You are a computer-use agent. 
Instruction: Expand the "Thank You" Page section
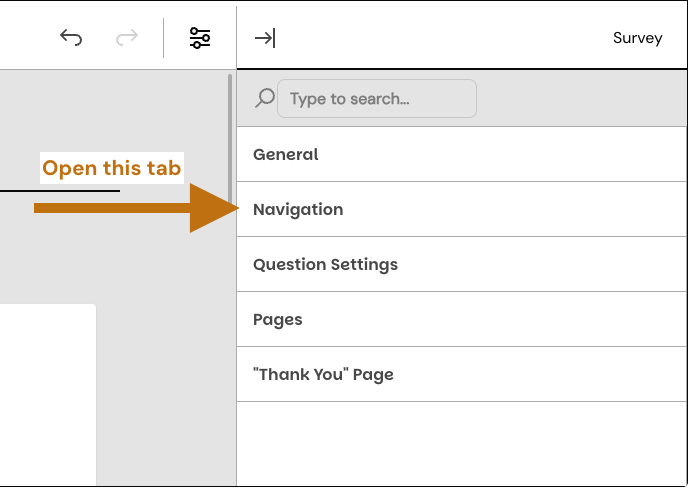(323, 374)
